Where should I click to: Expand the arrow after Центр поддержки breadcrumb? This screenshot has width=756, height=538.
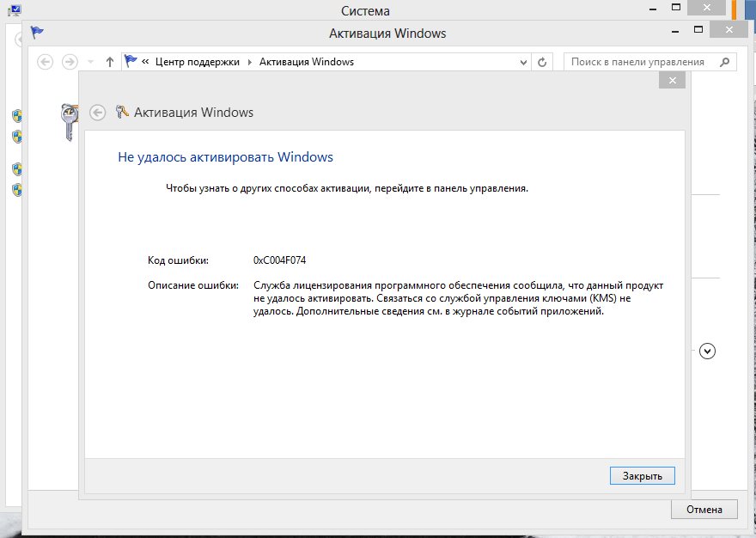coord(250,62)
